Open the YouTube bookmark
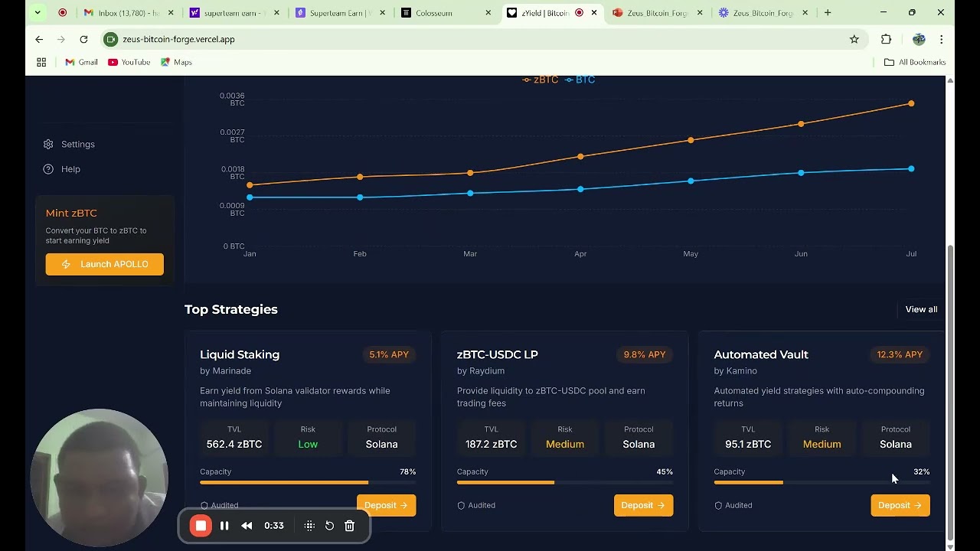The image size is (980, 551). (129, 62)
